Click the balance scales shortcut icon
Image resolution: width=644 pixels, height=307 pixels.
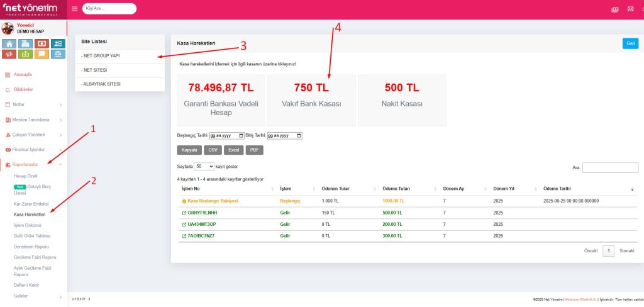pos(58,54)
